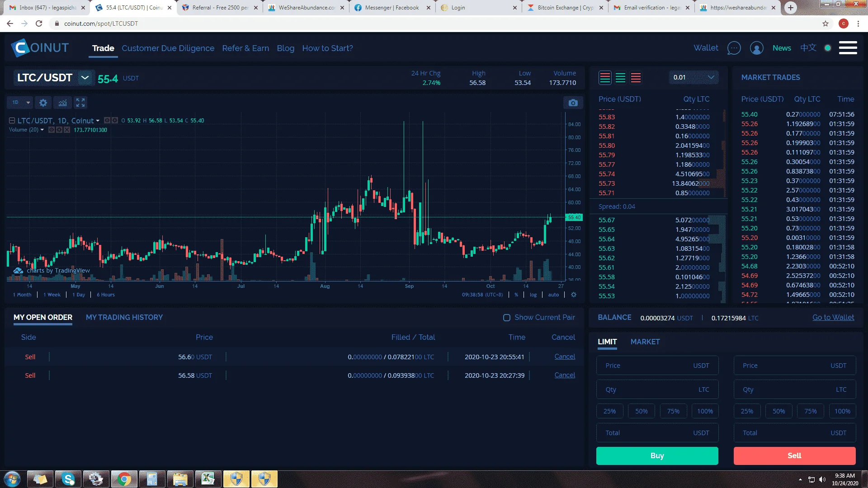Open Calculator from the taskbar
Screen dimensions: 868x488
click(x=152, y=479)
